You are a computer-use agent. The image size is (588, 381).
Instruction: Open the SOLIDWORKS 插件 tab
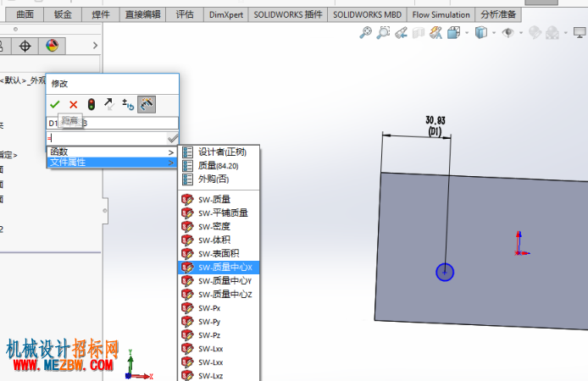[x=288, y=14]
